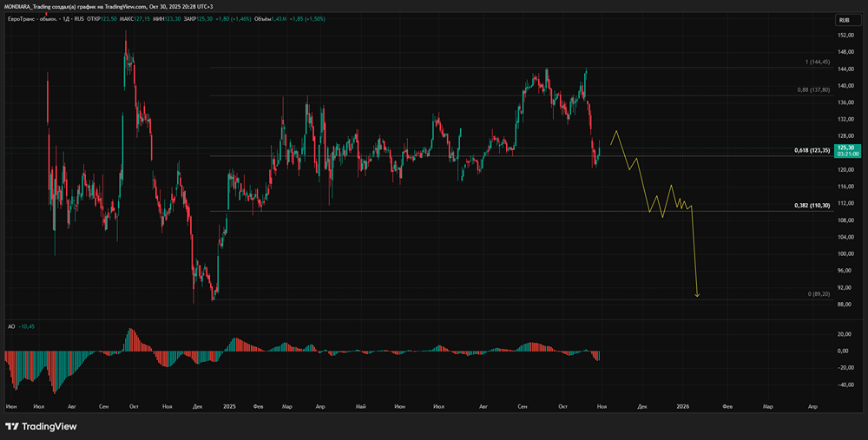Click the AO indicator label
Screen dimensions: 868x440
pyautogui.click(x=10, y=325)
